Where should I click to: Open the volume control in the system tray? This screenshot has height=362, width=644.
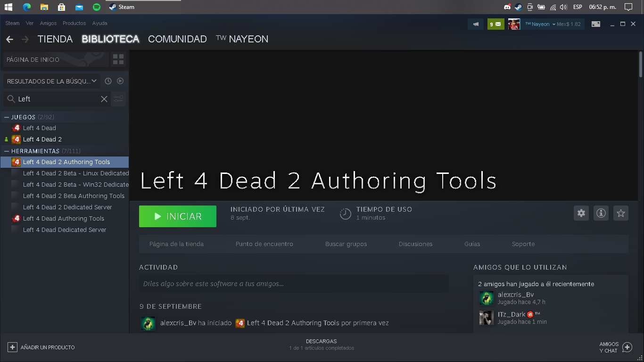[x=563, y=7]
